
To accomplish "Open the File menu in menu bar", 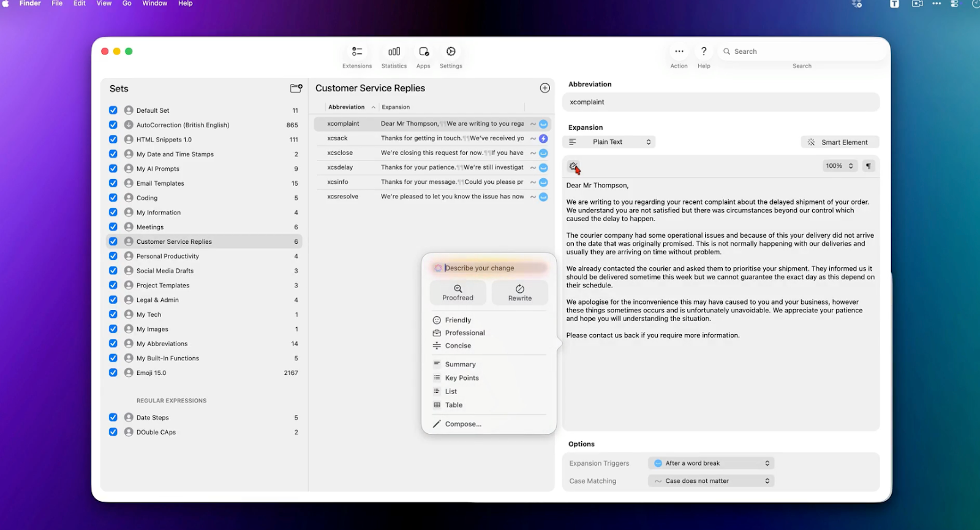I will tap(57, 4).
